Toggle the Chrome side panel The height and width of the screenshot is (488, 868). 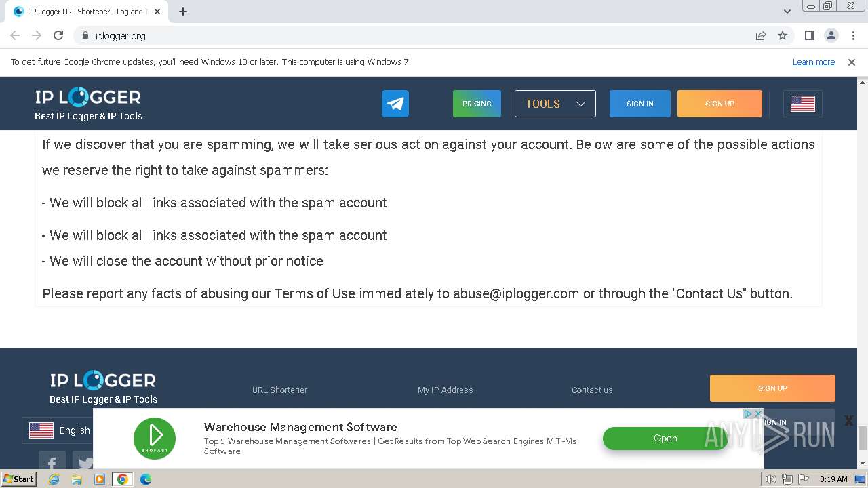click(x=809, y=35)
